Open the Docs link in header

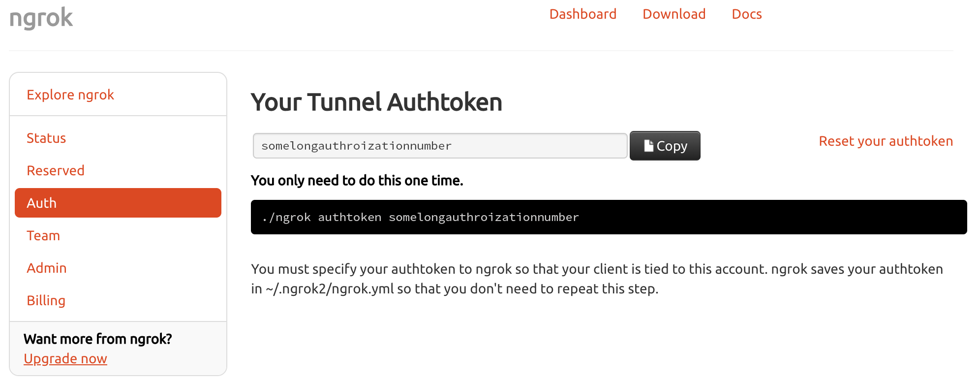746,14
